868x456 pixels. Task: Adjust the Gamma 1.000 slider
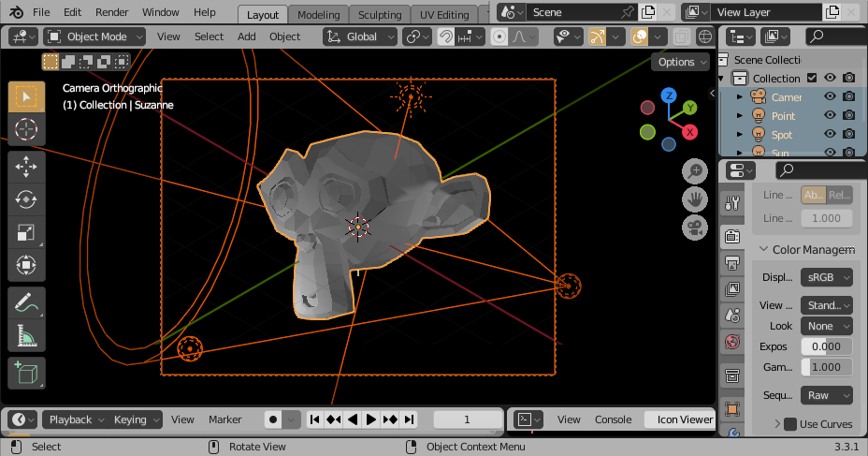pos(827,367)
